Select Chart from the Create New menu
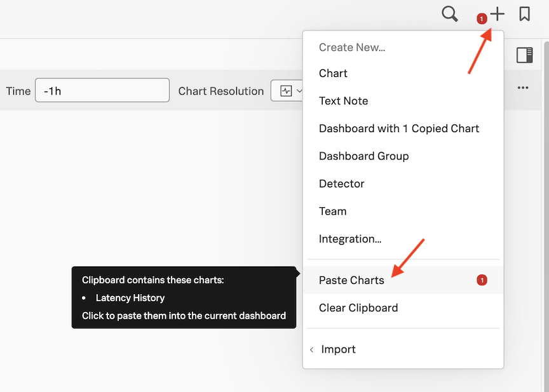Viewport: 549px width, 392px height. 333,73
